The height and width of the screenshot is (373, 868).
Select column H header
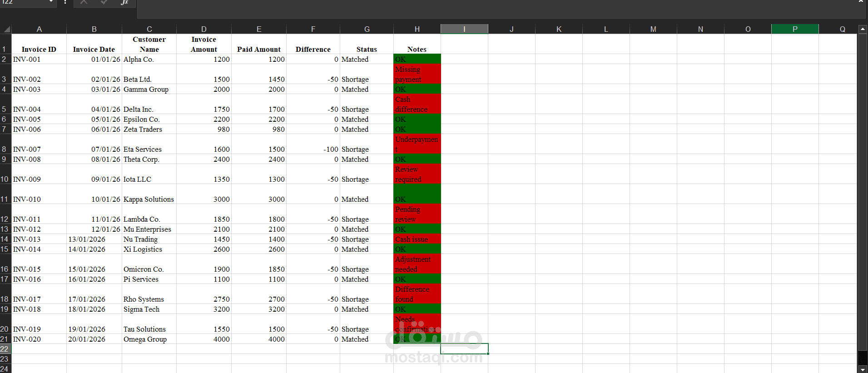click(x=417, y=29)
